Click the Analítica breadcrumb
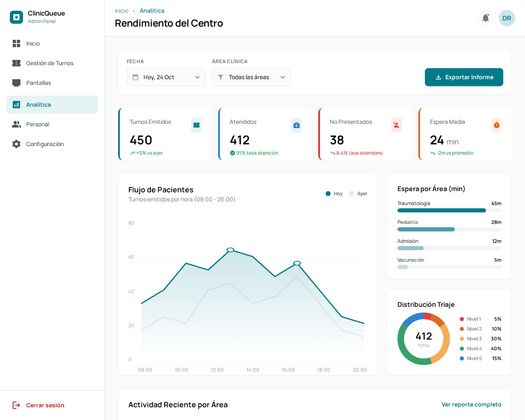Image resolution: width=525 pixels, height=420 pixels. coord(152,11)
